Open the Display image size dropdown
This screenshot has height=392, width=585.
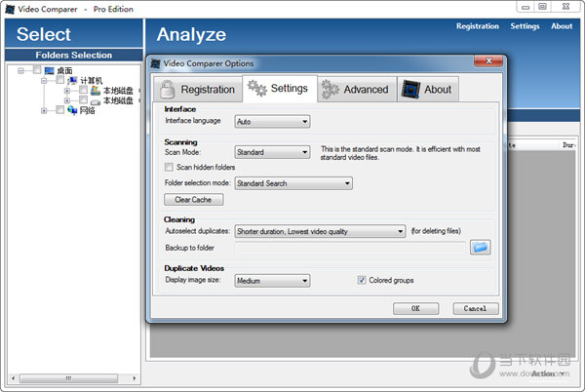point(272,281)
